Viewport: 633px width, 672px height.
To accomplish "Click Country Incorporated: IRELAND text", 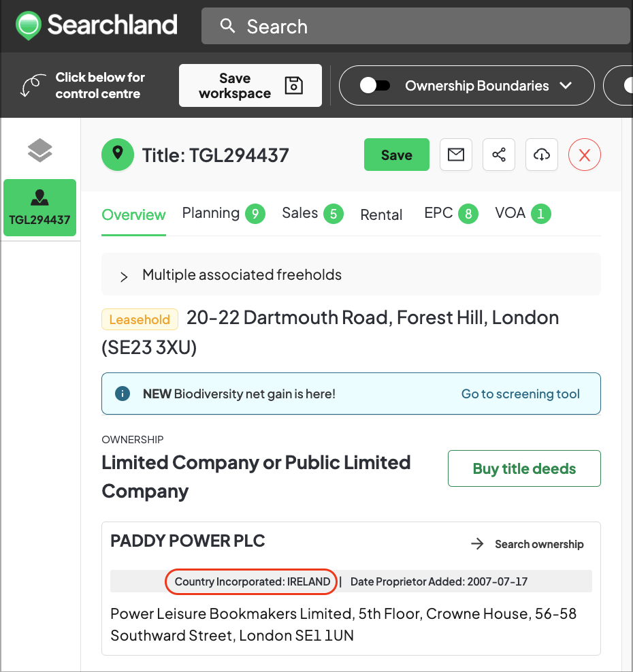I will pos(253,581).
